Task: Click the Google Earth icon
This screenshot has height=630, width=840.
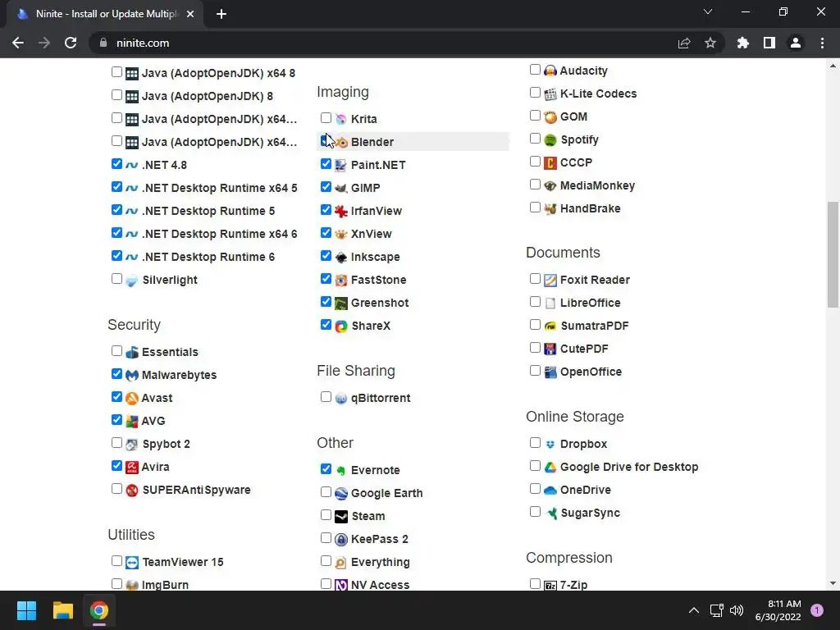Action: pyautogui.click(x=340, y=493)
